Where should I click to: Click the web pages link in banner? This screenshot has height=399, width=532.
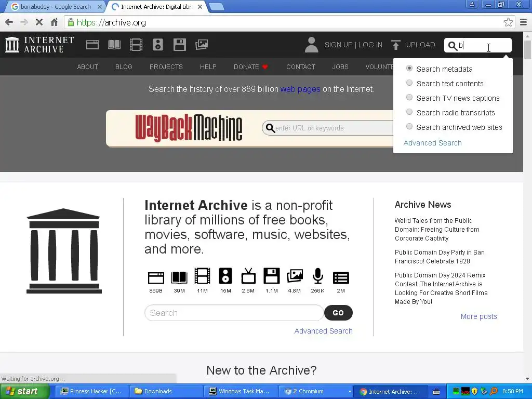click(x=300, y=89)
